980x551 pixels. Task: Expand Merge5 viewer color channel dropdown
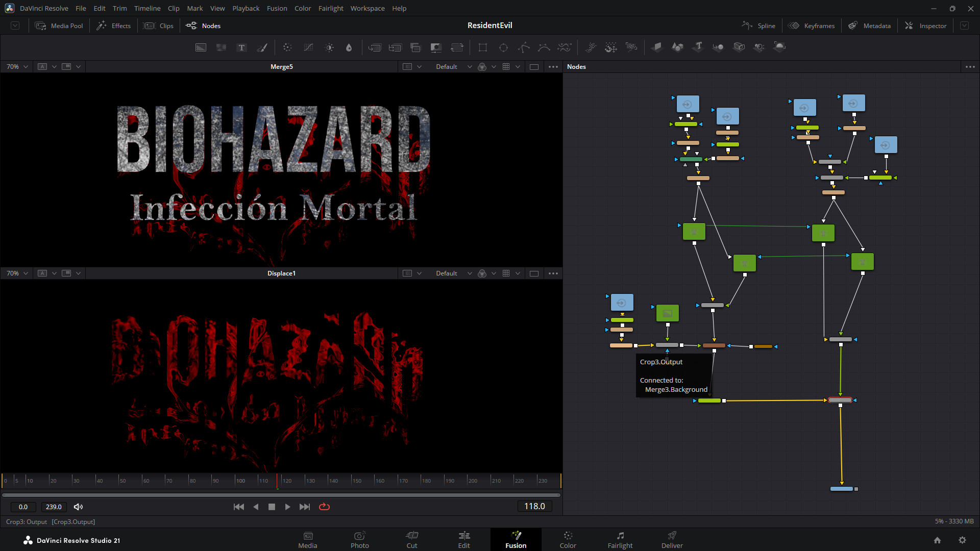pyautogui.click(x=494, y=67)
